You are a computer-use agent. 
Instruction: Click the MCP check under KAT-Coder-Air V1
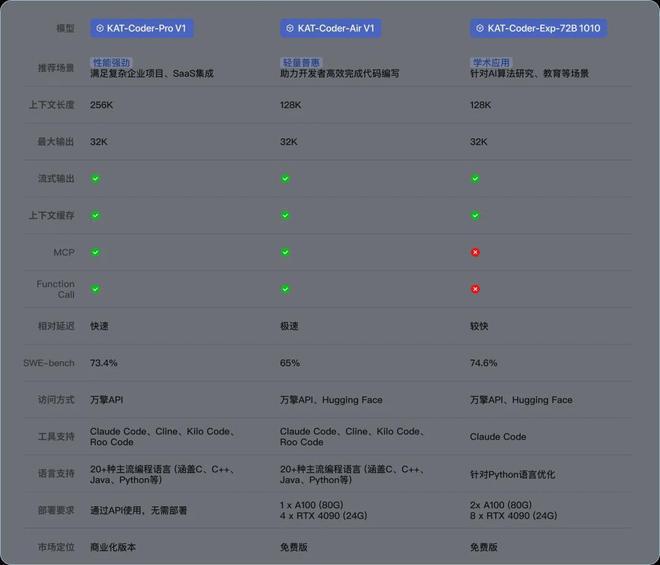point(285,252)
